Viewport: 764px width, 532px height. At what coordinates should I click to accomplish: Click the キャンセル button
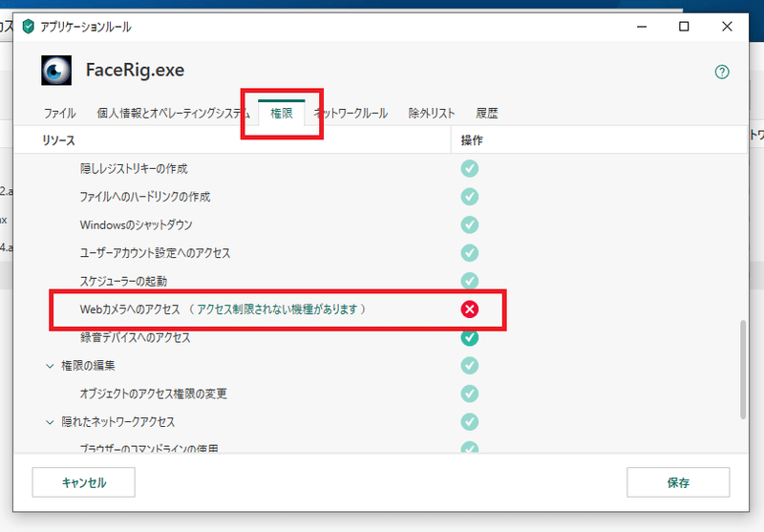point(84,482)
